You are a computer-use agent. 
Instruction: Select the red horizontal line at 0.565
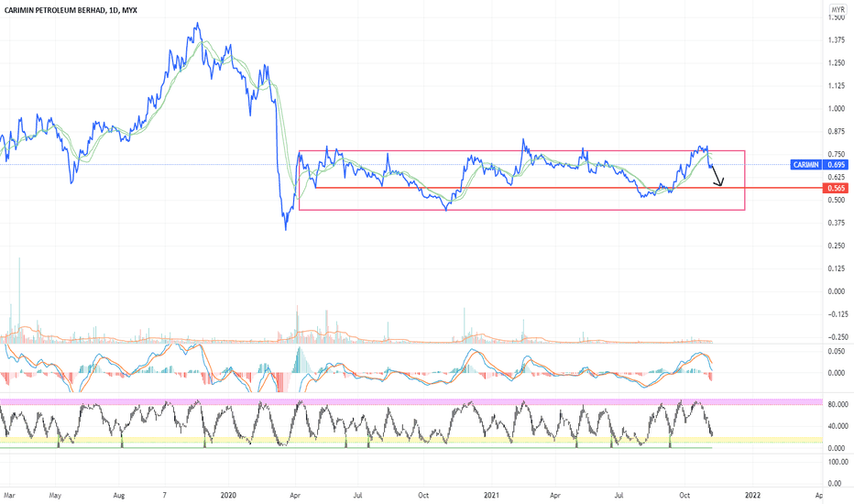tap(569, 188)
